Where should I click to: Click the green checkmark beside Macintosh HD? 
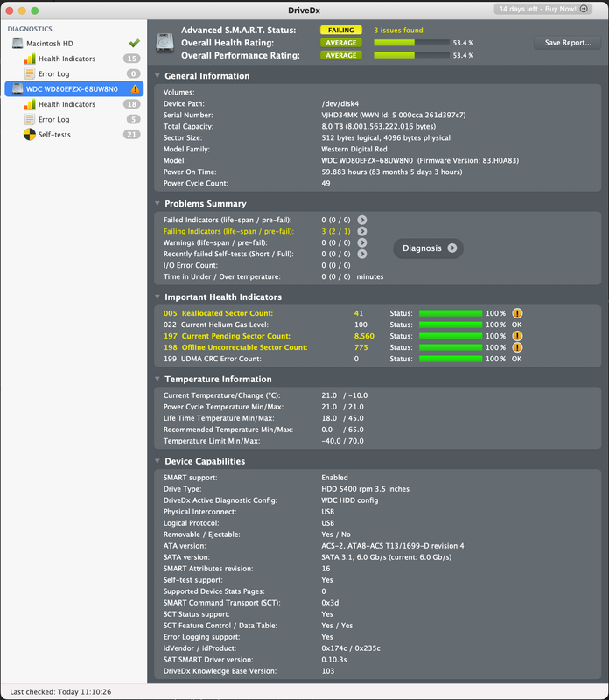pos(134,43)
